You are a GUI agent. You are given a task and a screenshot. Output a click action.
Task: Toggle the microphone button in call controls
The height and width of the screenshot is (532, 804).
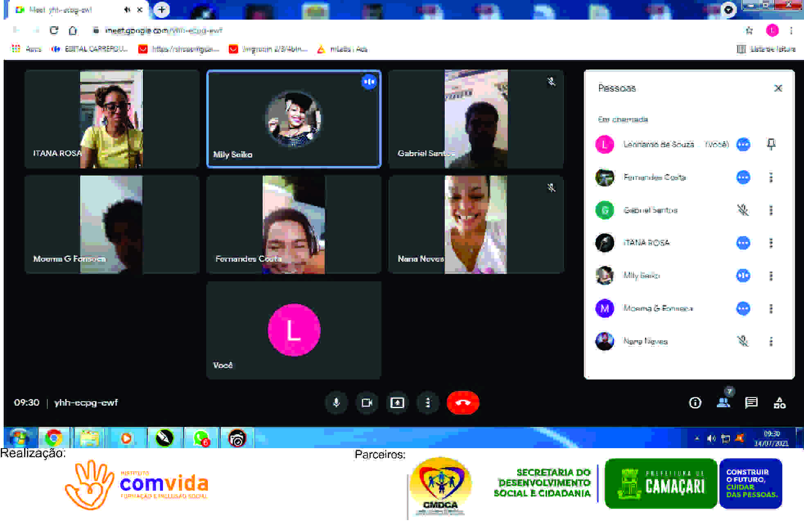point(336,403)
